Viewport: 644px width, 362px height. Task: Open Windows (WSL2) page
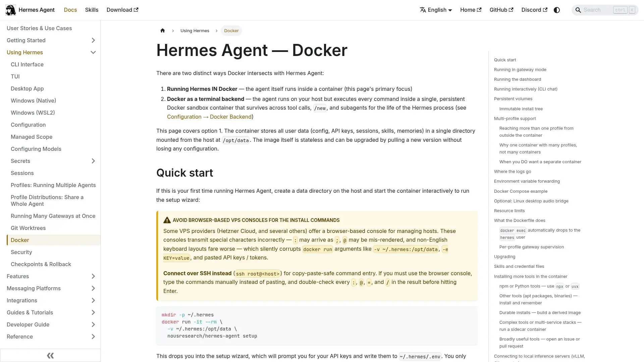[33, 113]
